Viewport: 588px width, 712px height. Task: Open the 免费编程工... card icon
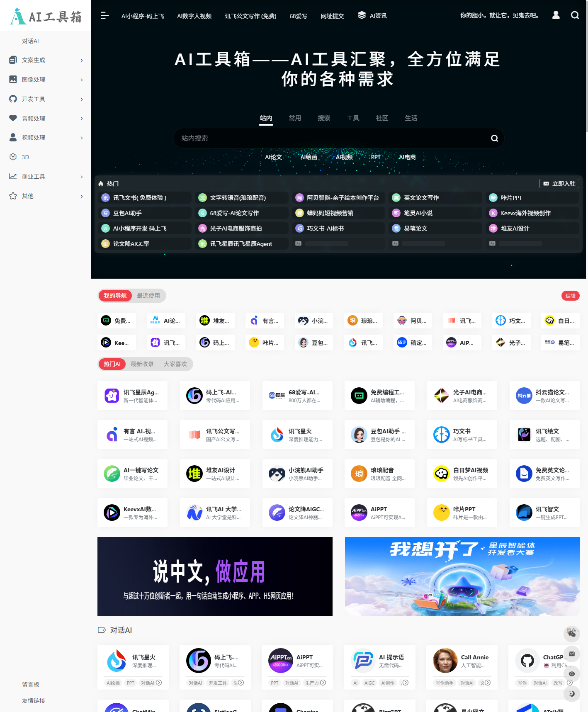coord(359,396)
